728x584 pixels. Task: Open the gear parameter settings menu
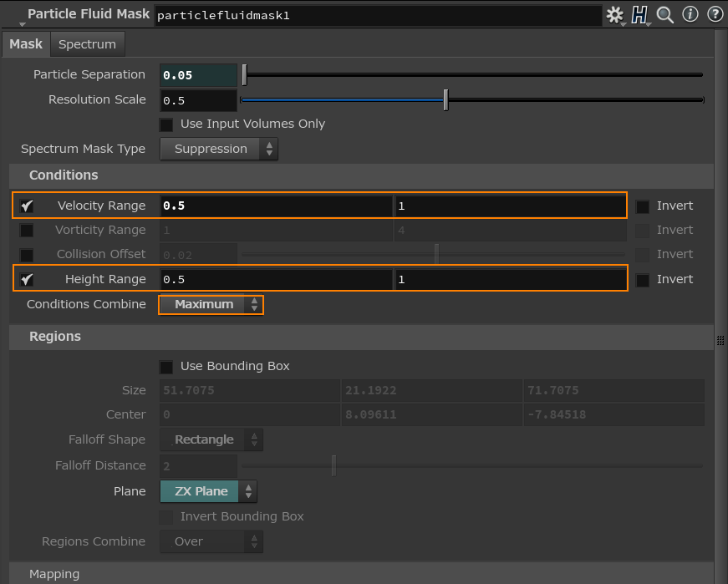pyautogui.click(x=615, y=15)
